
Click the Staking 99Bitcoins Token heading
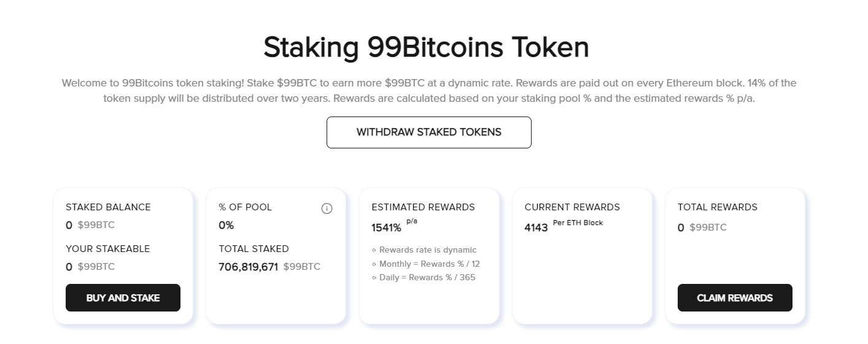coord(426,47)
